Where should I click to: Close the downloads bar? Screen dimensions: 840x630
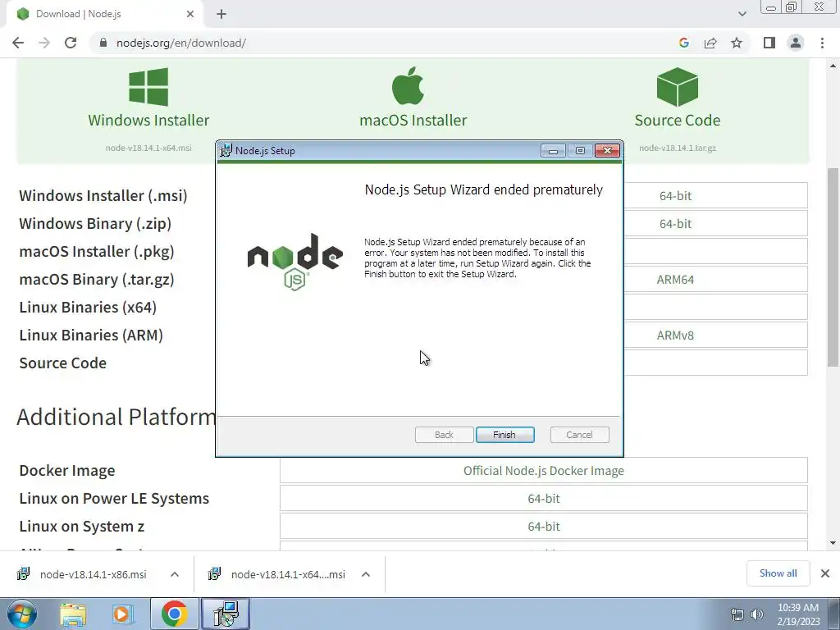pos(825,573)
